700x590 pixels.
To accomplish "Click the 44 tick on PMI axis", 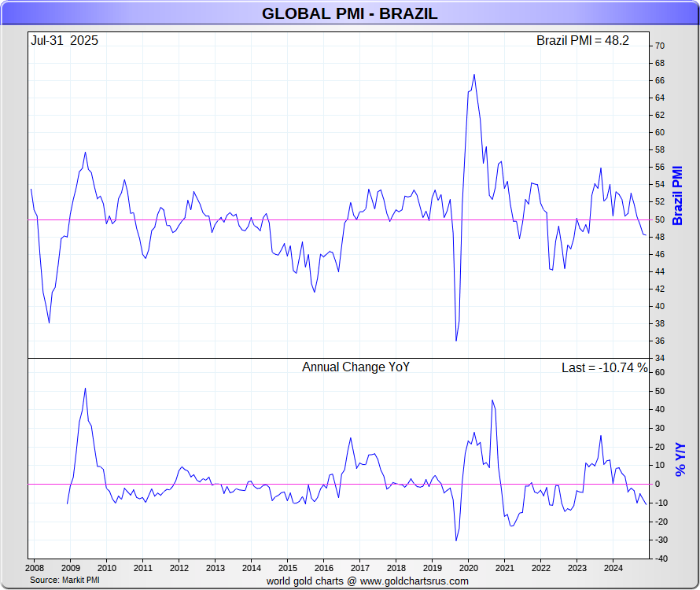I will coord(660,272).
